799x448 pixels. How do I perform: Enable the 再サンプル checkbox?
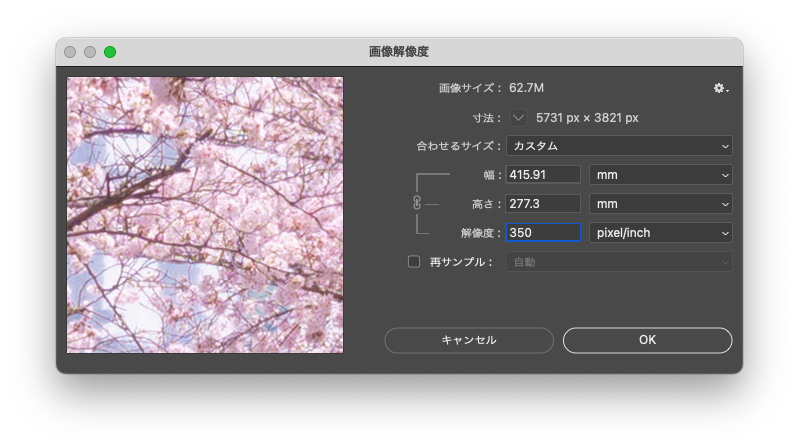point(414,262)
